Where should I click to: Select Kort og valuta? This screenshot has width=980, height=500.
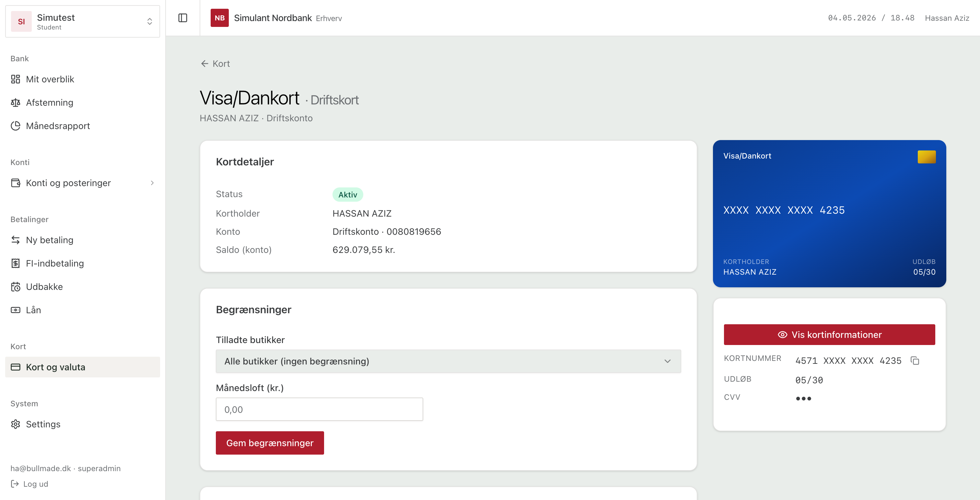coord(83,367)
